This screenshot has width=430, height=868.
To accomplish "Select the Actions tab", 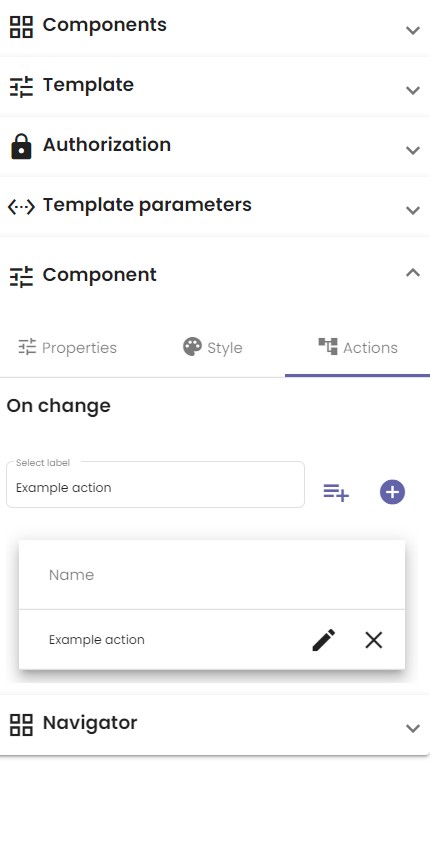I will pos(358,348).
